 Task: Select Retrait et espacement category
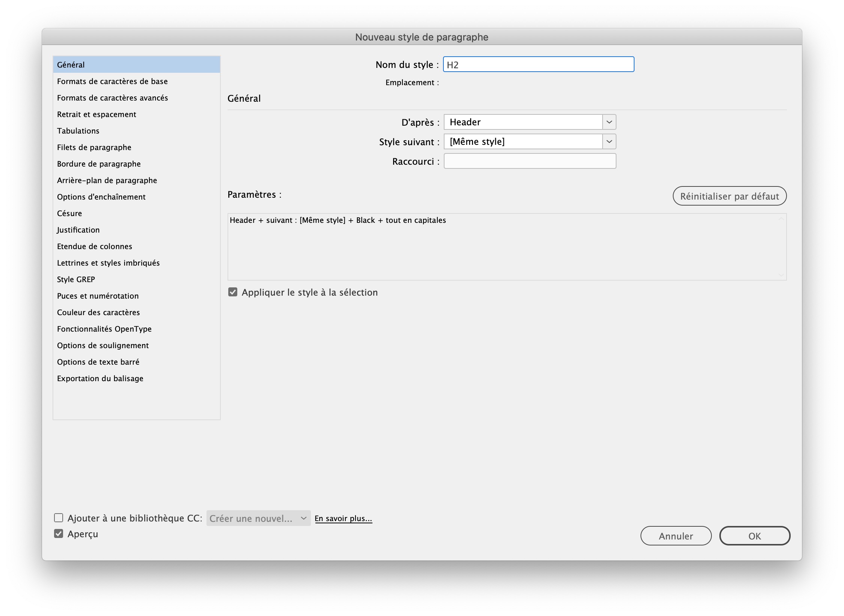tap(96, 114)
